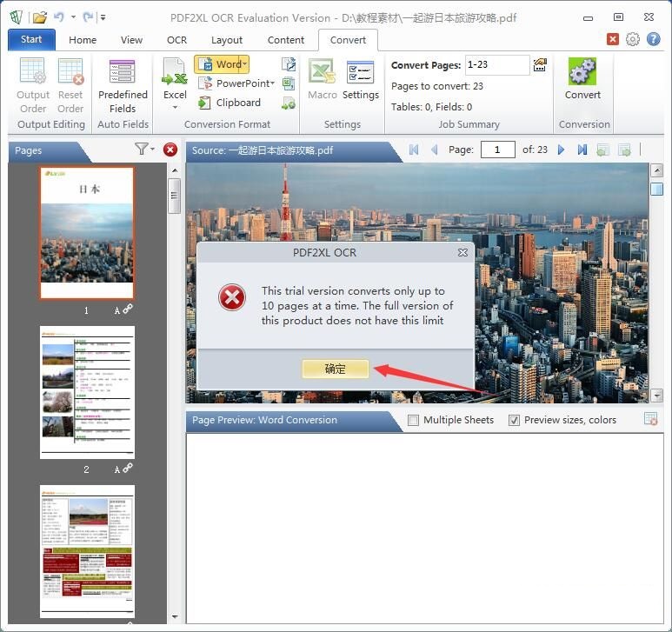Switch to the Content tab
The height and width of the screenshot is (632, 672).
tap(285, 40)
